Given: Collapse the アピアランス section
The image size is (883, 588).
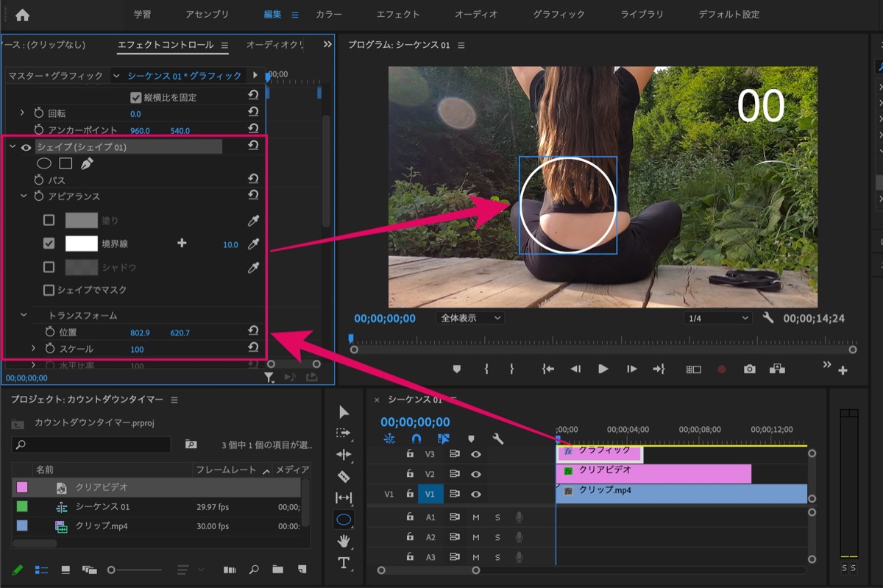Looking at the screenshot, I should point(24,196).
